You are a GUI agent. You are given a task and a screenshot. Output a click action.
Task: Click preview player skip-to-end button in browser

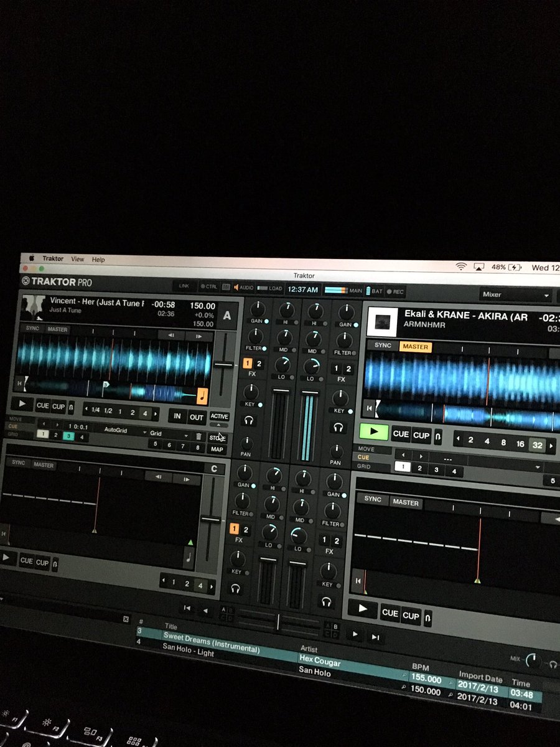point(375,637)
